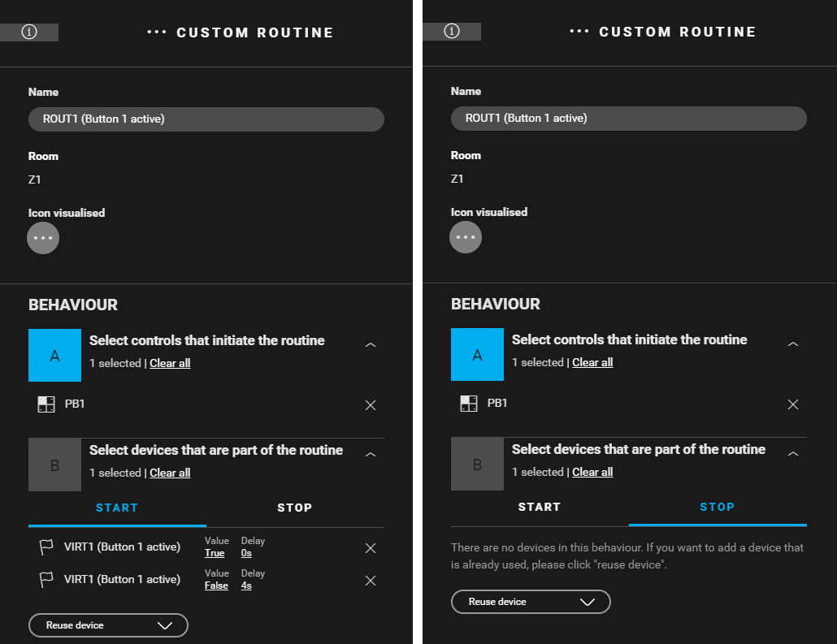The width and height of the screenshot is (837, 644).
Task: Open Reuse device dropdown in right panel
Action: click(531, 602)
